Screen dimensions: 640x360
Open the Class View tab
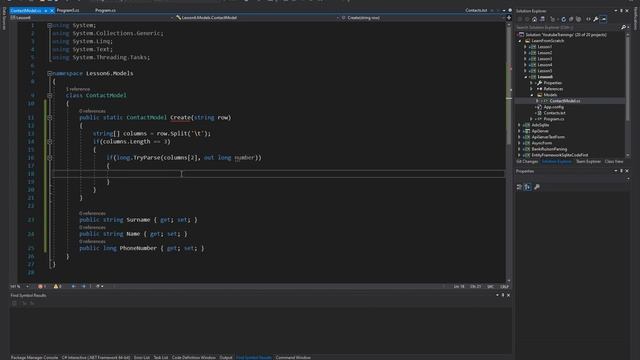coord(614,162)
